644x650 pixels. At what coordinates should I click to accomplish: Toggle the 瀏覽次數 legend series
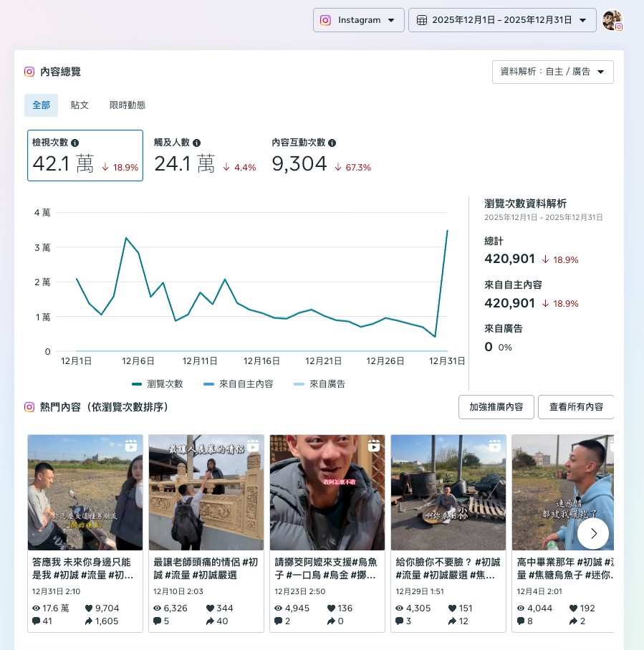pyautogui.click(x=158, y=384)
